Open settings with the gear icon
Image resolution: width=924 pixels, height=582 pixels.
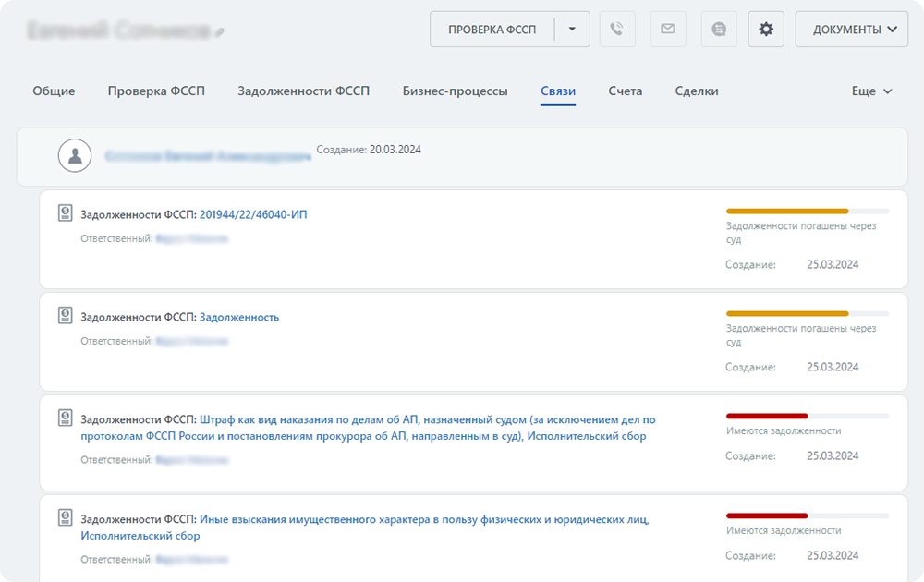click(766, 29)
